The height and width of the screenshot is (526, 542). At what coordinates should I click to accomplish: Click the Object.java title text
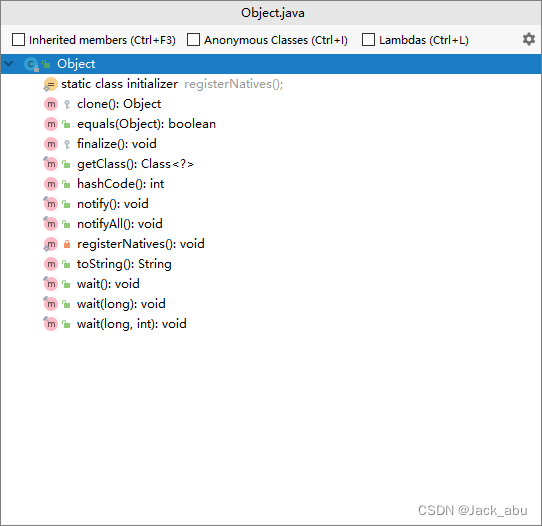(x=273, y=13)
